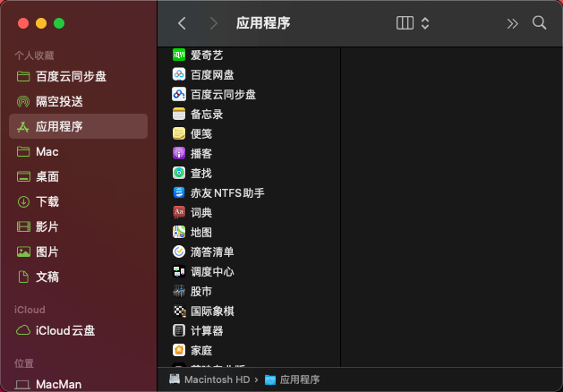Open the search magnifier in the toolbar

[540, 23]
